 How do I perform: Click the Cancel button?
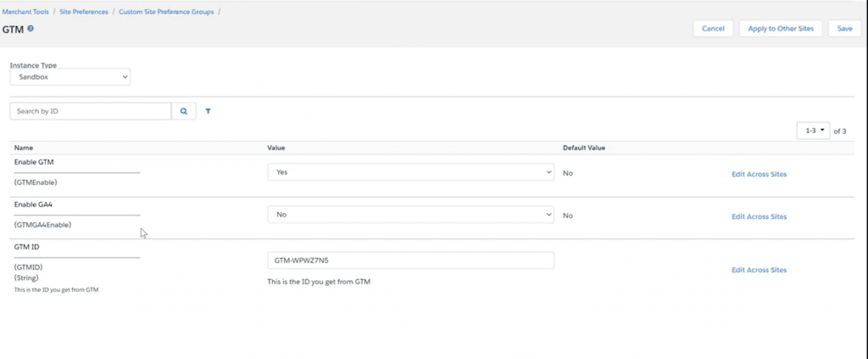713,28
